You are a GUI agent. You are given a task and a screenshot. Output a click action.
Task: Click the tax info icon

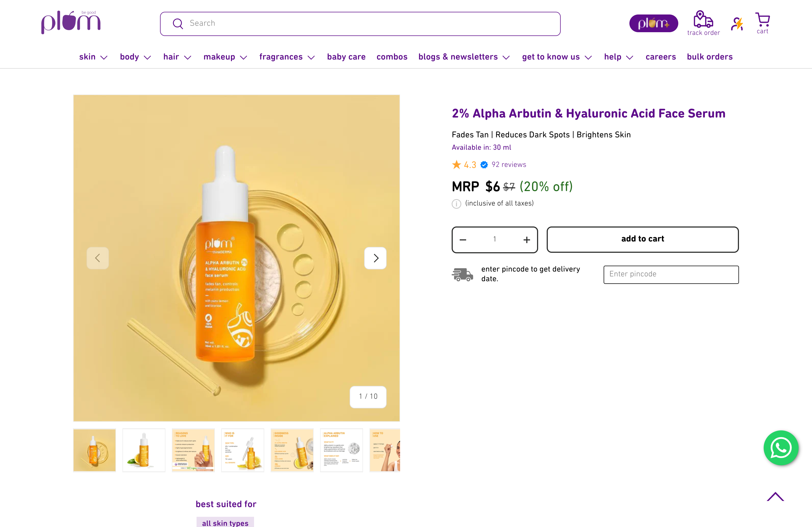click(x=456, y=204)
